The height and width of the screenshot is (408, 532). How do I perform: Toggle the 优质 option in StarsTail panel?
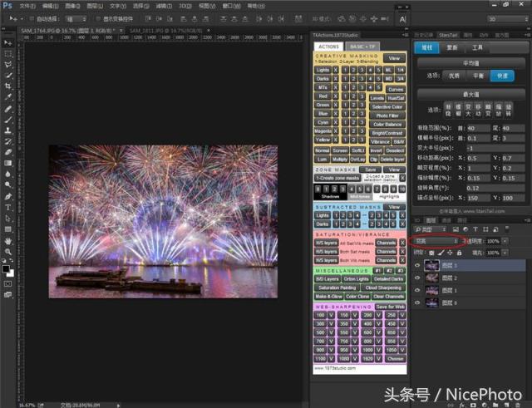point(455,76)
